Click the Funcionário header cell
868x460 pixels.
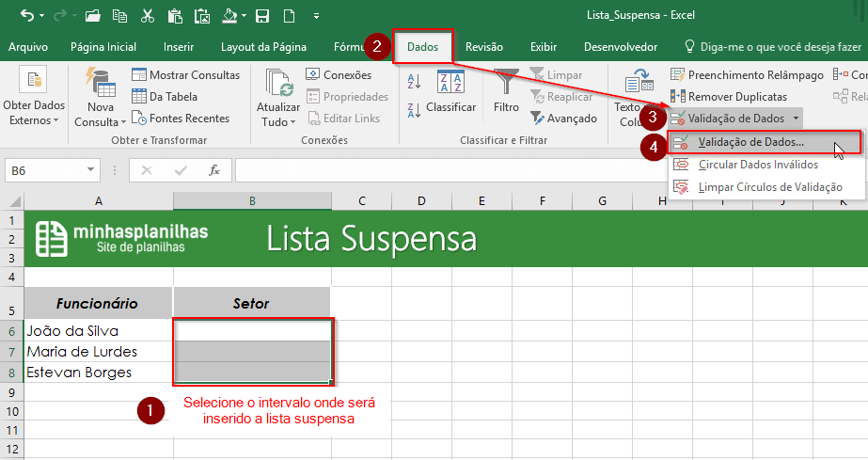(98, 303)
